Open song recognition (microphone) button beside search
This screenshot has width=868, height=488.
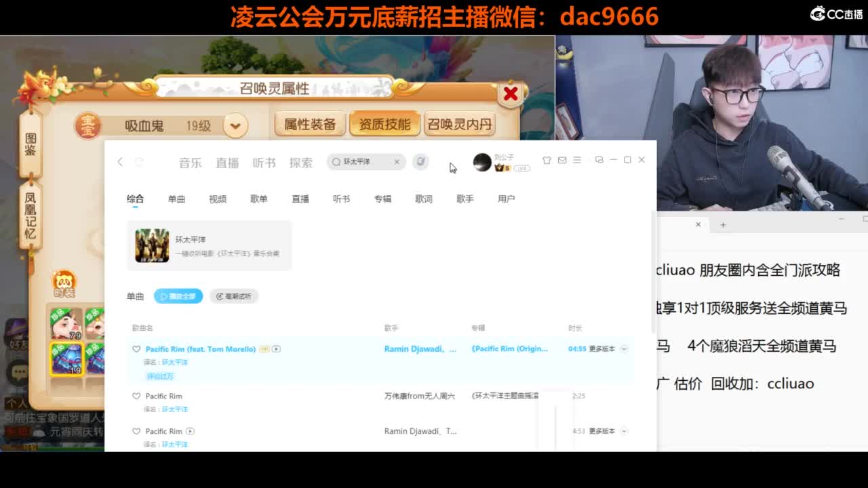tap(420, 161)
